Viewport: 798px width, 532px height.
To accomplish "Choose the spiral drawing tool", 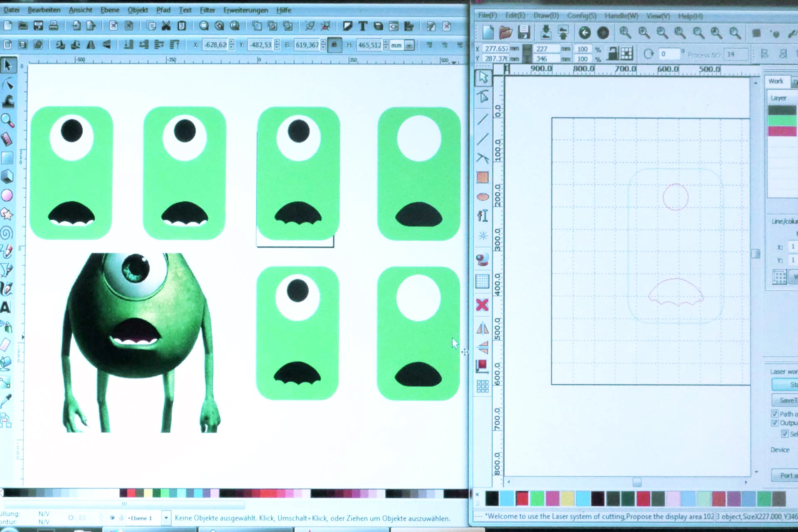I will (6, 233).
